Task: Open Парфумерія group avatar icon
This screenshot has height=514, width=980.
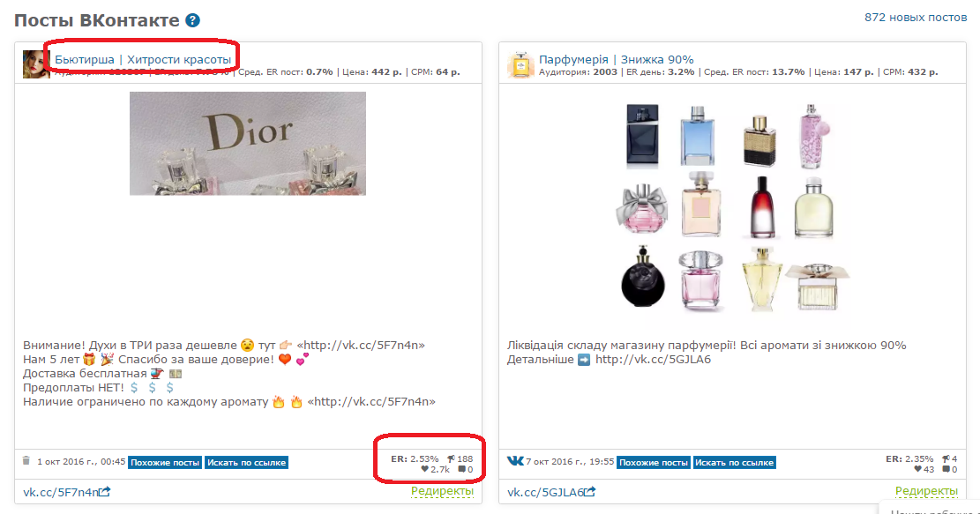Action: pyautogui.click(x=520, y=64)
